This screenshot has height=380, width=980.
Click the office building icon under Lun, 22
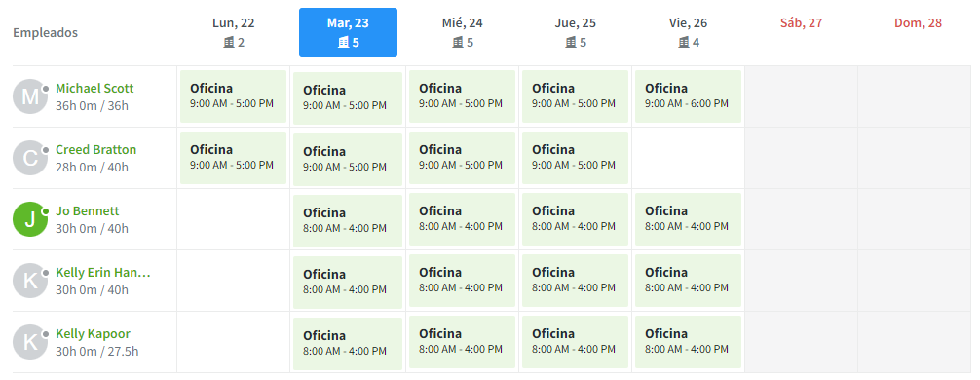[229, 43]
